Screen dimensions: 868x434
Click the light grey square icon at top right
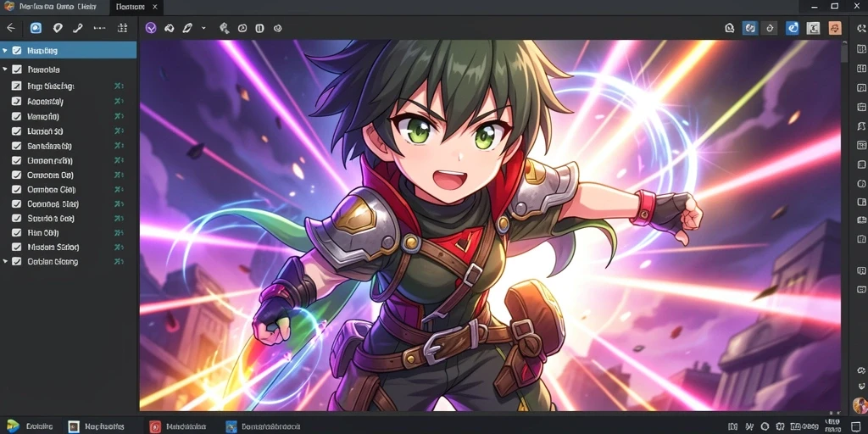pyautogui.click(x=813, y=28)
